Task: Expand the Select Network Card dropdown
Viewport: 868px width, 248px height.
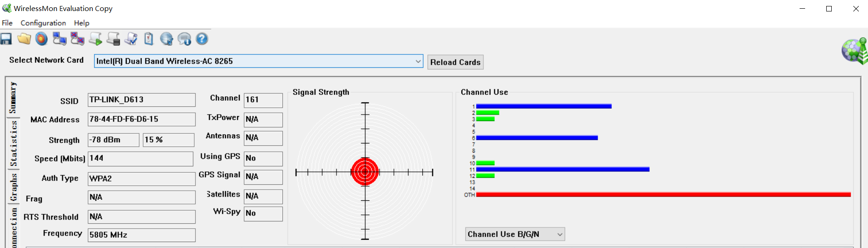Action: pos(418,61)
